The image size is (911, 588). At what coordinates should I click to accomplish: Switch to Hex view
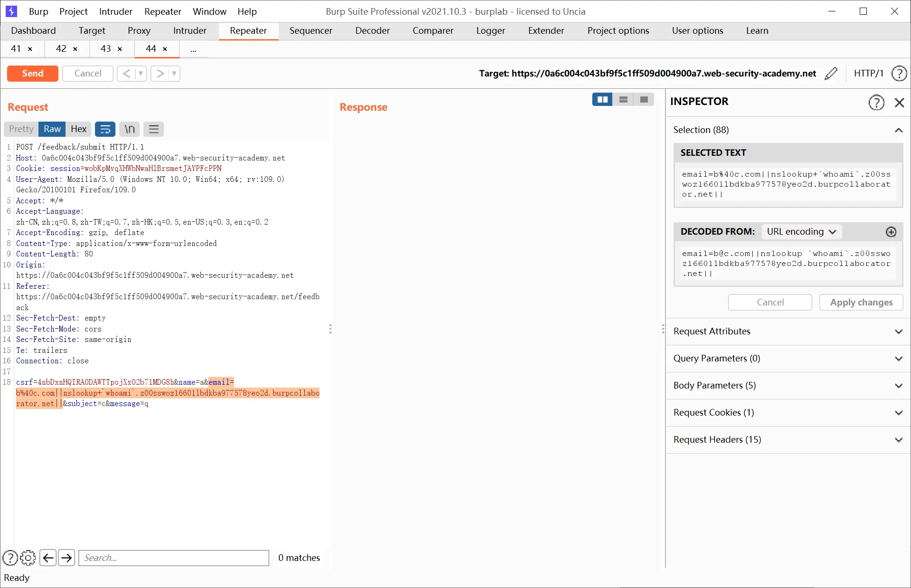coord(78,129)
